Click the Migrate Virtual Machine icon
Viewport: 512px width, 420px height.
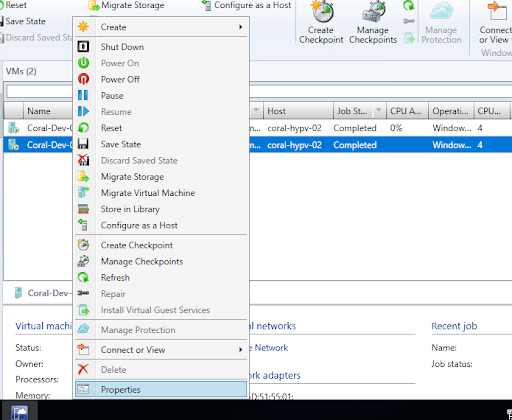83,193
